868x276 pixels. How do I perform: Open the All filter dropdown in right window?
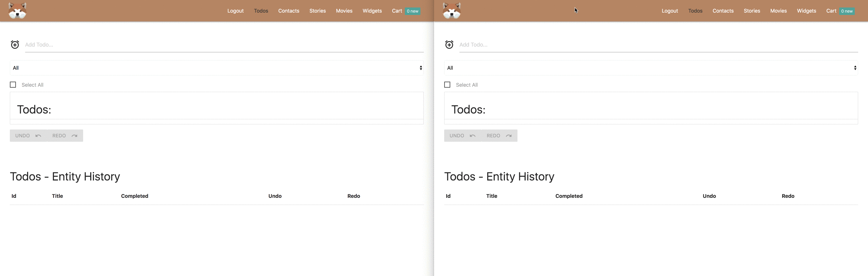(x=651, y=68)
